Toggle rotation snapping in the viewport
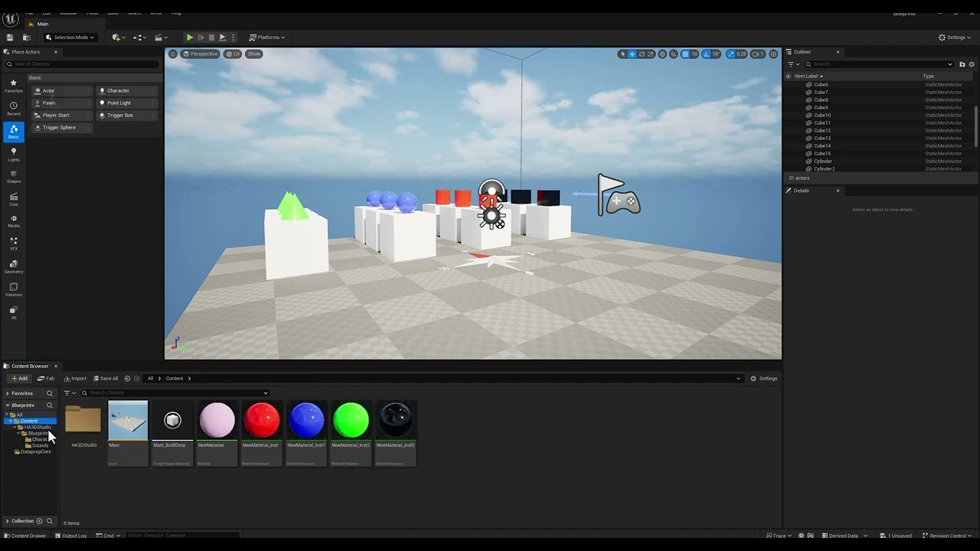Screen dimensions: 980x551 (706, 54)
